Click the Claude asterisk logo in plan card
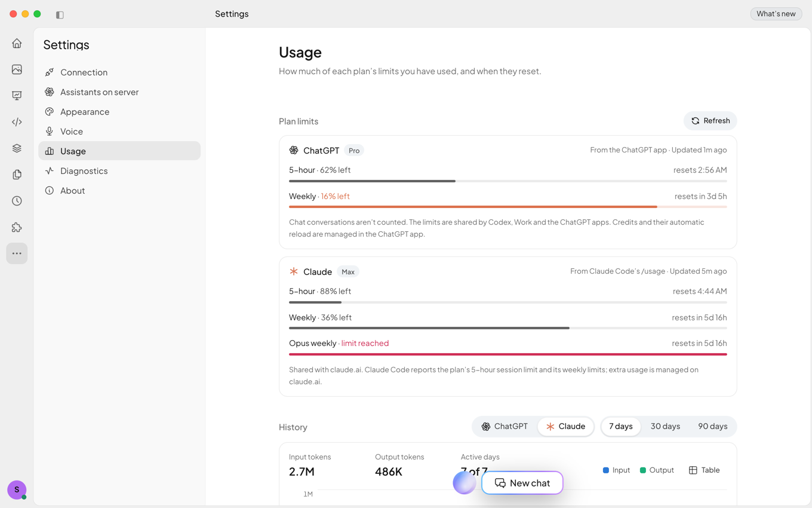Viewport: 812px width, 508px height. tap(294, 271)
